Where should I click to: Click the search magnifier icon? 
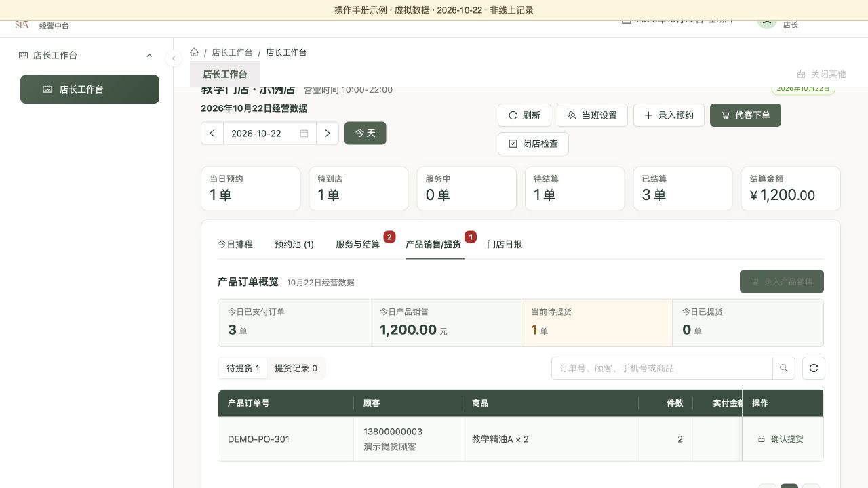coord(784,368)
